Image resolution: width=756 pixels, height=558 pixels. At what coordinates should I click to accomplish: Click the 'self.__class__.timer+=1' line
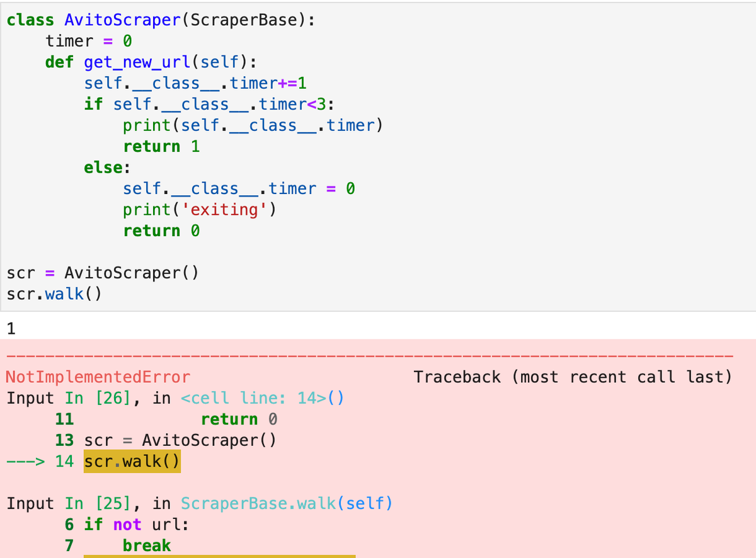point(195,83)
